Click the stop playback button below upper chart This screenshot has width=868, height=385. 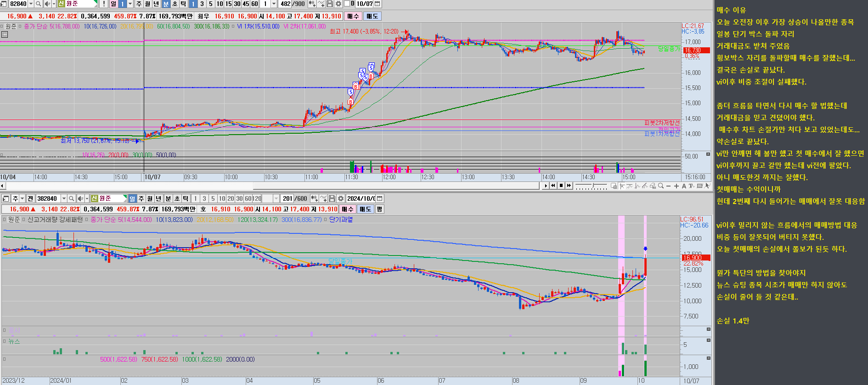(x=561, y=186)
